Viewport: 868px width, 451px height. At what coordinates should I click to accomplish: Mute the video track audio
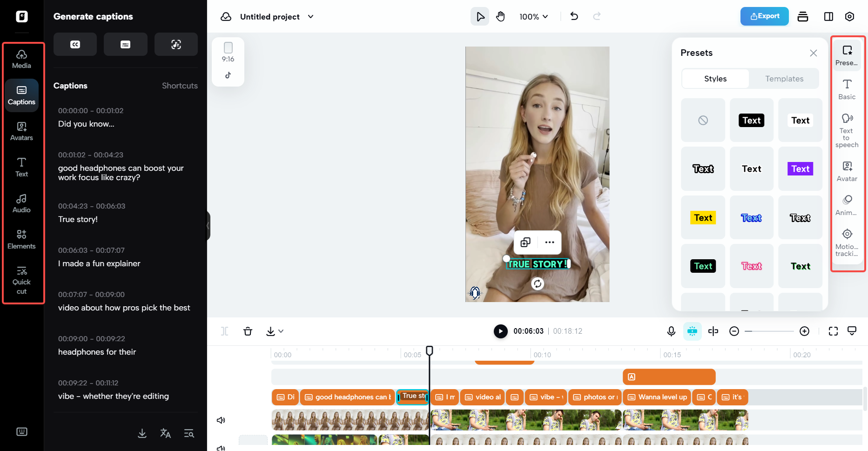click(x=221, y=420)
